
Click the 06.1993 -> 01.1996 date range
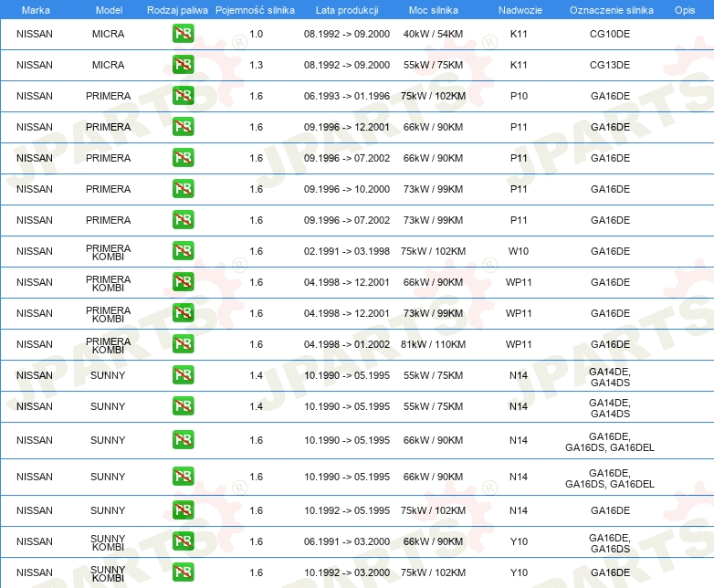[x=347, y=96]
